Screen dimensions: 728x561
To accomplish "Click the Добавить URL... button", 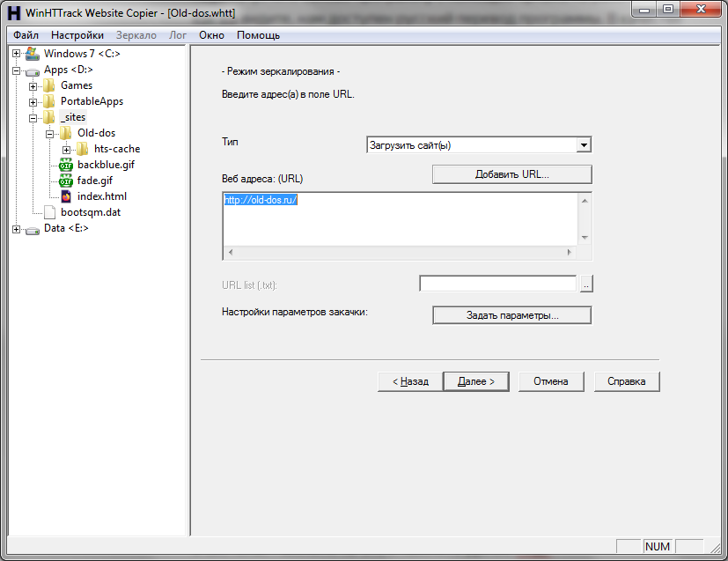I will click(512, 174).
